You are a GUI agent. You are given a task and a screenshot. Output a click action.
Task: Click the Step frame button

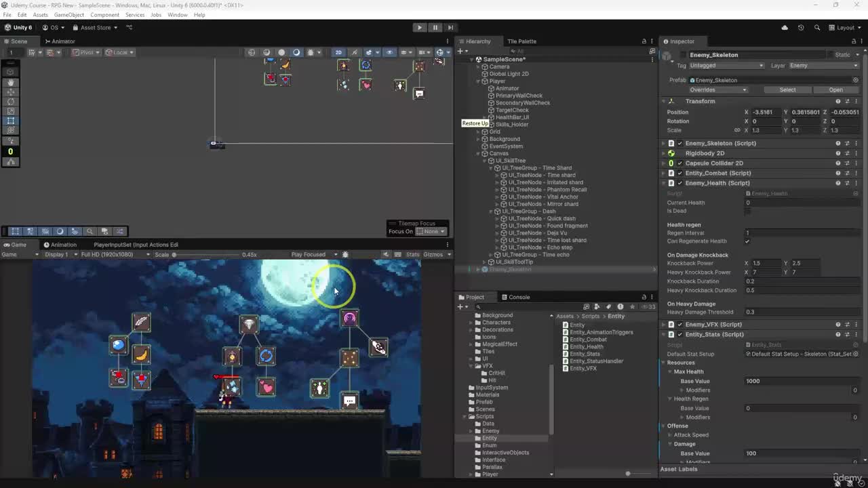450,28
